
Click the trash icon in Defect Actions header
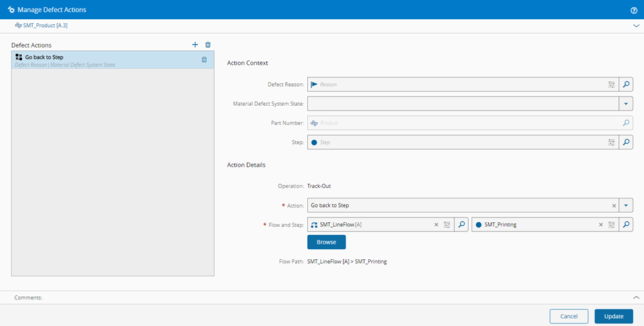208,45
